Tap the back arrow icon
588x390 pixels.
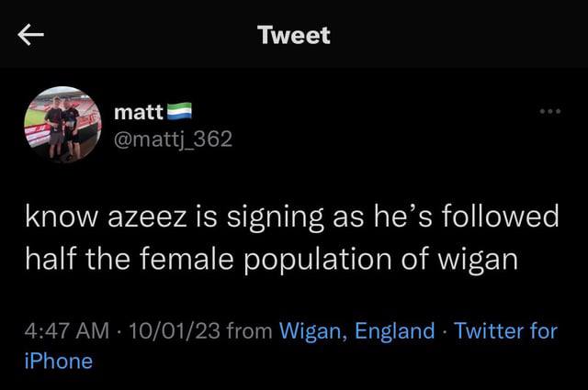[x=31, y=36]
